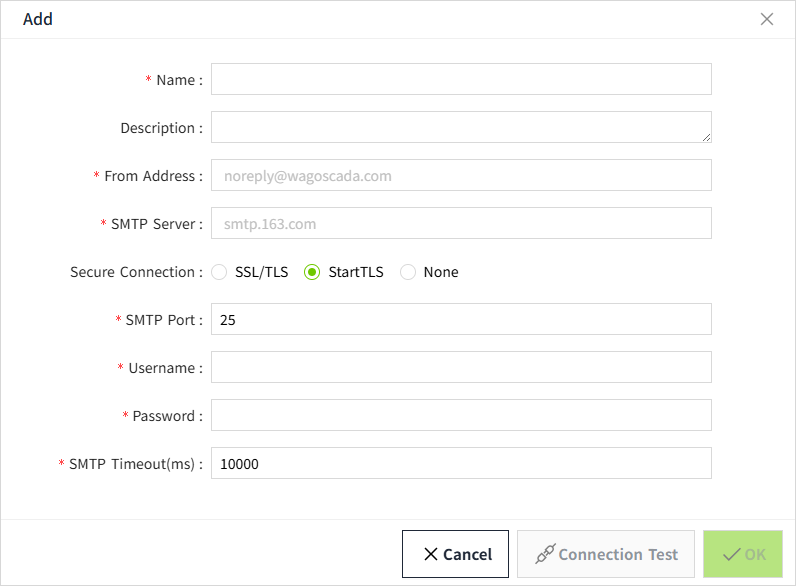Click the chain-link icon on Connection Test
Screen dimensions: 796x586
(x=545, y=554)
